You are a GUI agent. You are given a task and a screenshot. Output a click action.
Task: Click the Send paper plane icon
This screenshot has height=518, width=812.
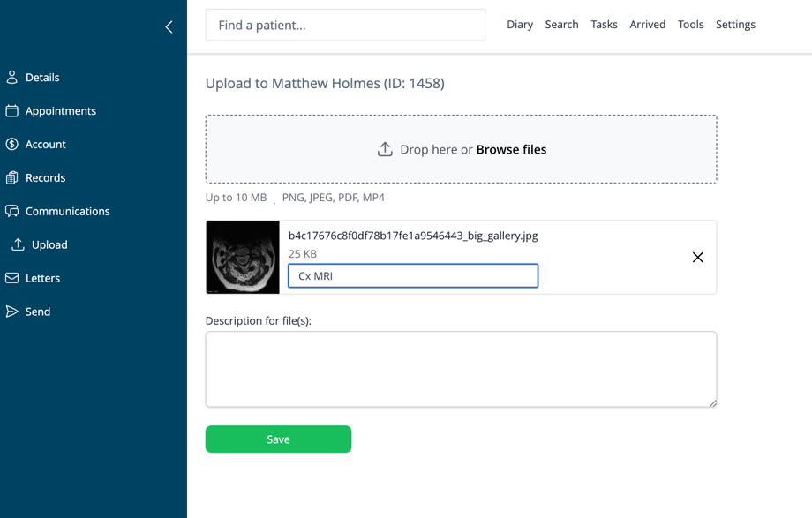tap(12, 312)
